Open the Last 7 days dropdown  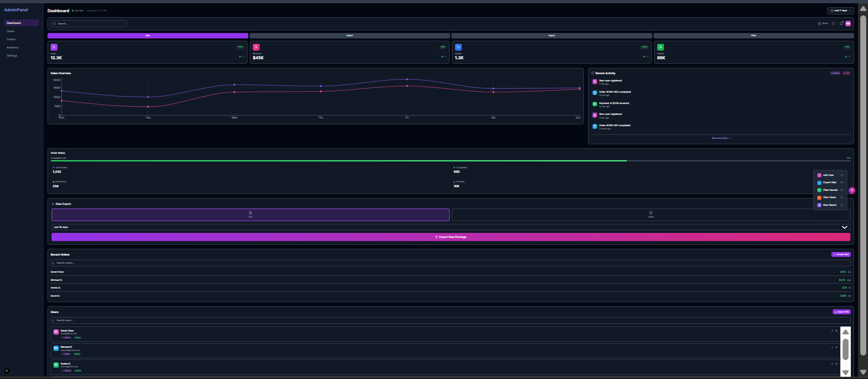coord(840,10)
